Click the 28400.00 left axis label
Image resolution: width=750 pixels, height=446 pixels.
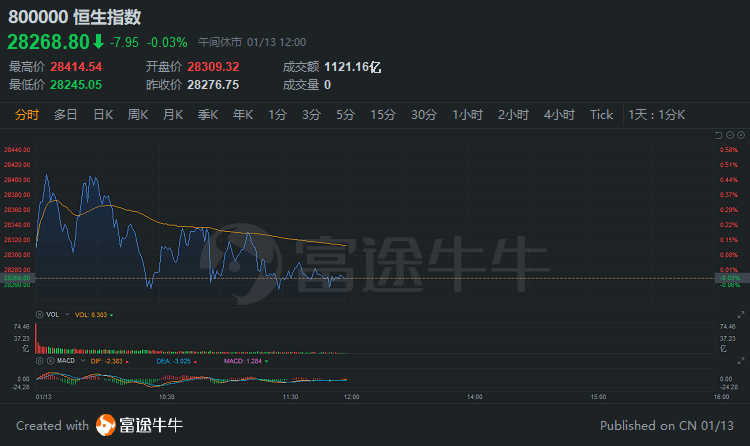tap(17, 180)
